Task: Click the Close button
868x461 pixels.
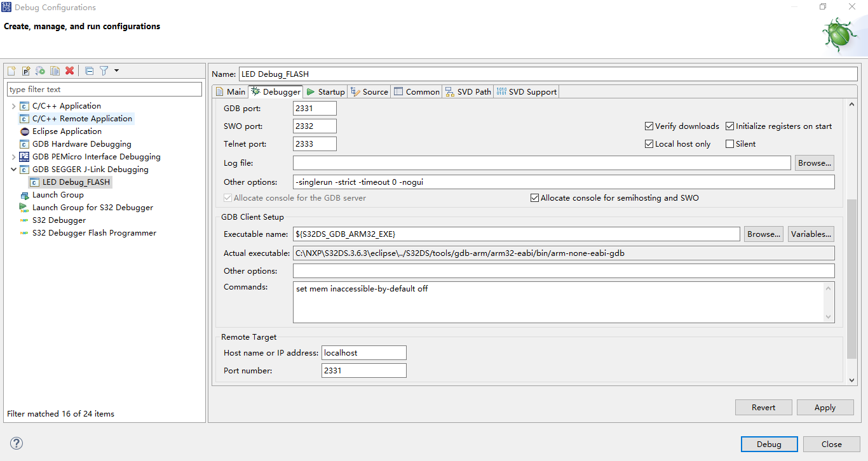Action: coord(831,444)
